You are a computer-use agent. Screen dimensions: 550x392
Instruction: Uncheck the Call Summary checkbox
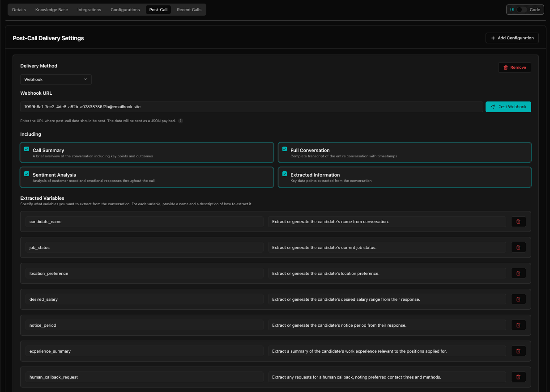tap(27, 149)
